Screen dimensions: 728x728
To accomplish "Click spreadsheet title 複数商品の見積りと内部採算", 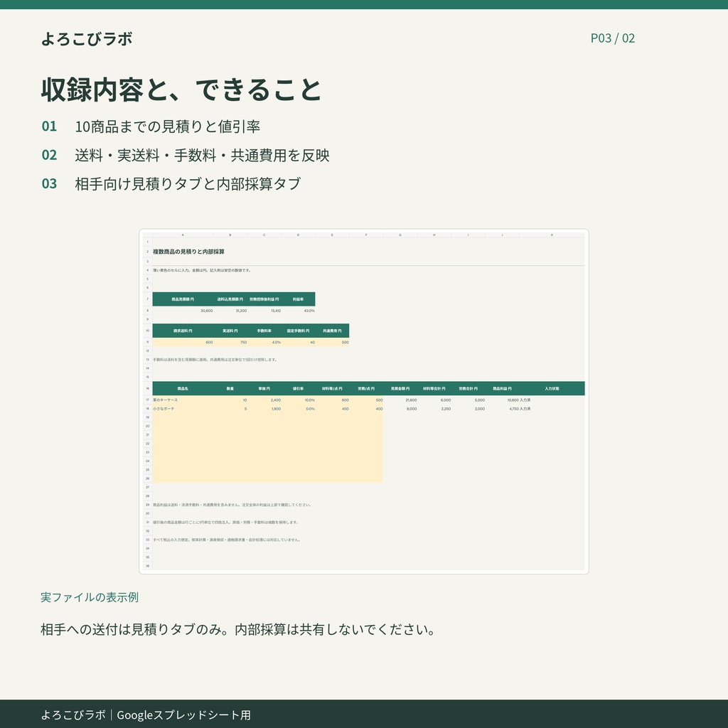I will (x=188, y=252).
